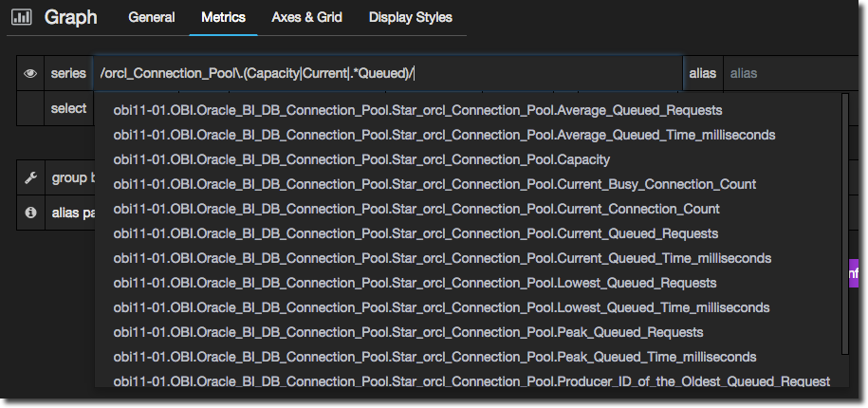The height and width of the screenshot is (408, 868).
Task: Click the alias input field
Action: [x=792, y=73]
